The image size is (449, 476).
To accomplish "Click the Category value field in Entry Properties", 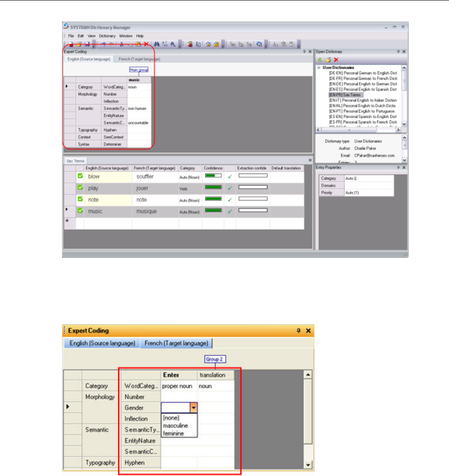I will 369,178.
